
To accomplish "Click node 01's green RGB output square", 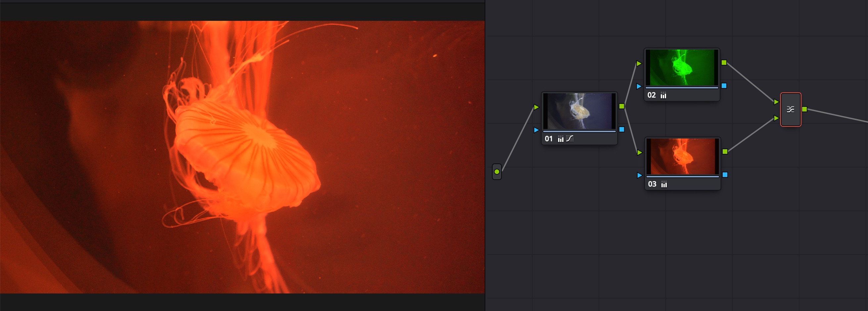I will [x=622, y=106].
